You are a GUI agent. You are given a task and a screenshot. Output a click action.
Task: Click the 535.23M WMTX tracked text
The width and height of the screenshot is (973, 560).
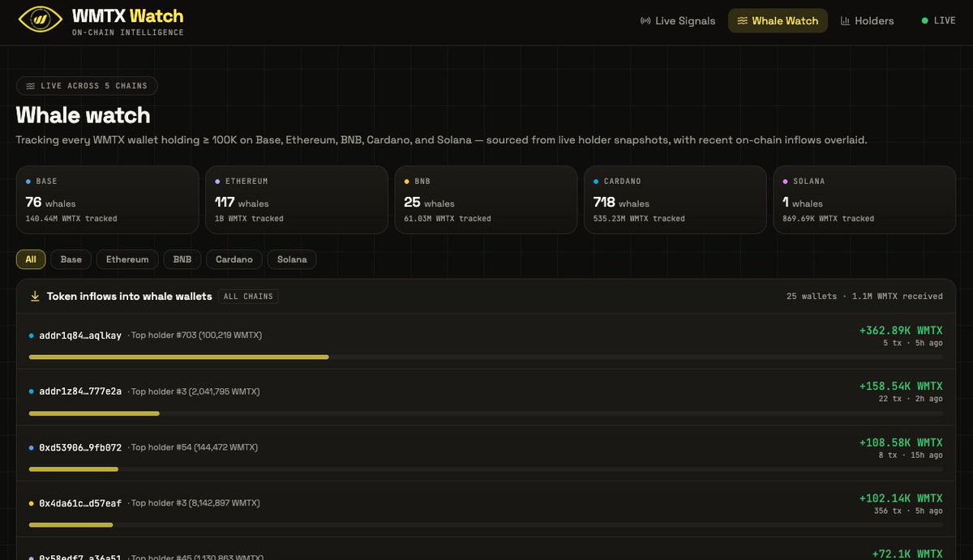point(639,219)
